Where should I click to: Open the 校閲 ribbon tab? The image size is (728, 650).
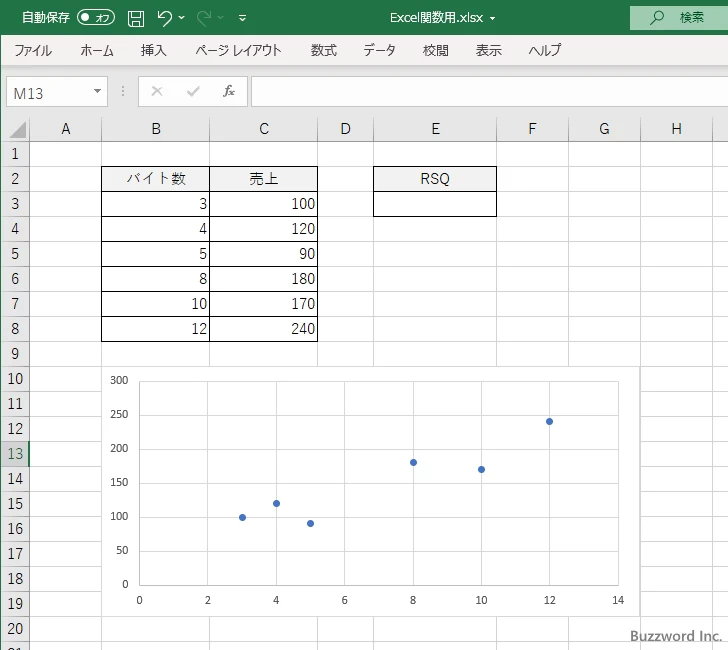pyautogui.click(x=436, y=50)
